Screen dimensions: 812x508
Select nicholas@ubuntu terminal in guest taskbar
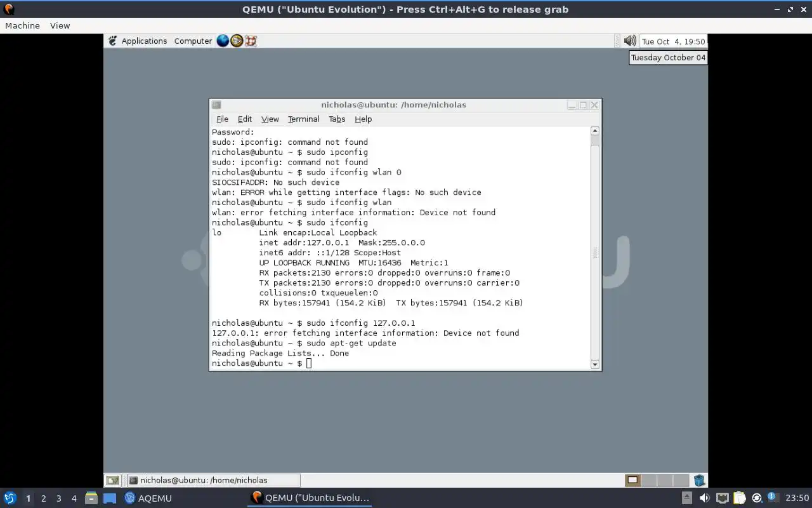tap(213, 481)
